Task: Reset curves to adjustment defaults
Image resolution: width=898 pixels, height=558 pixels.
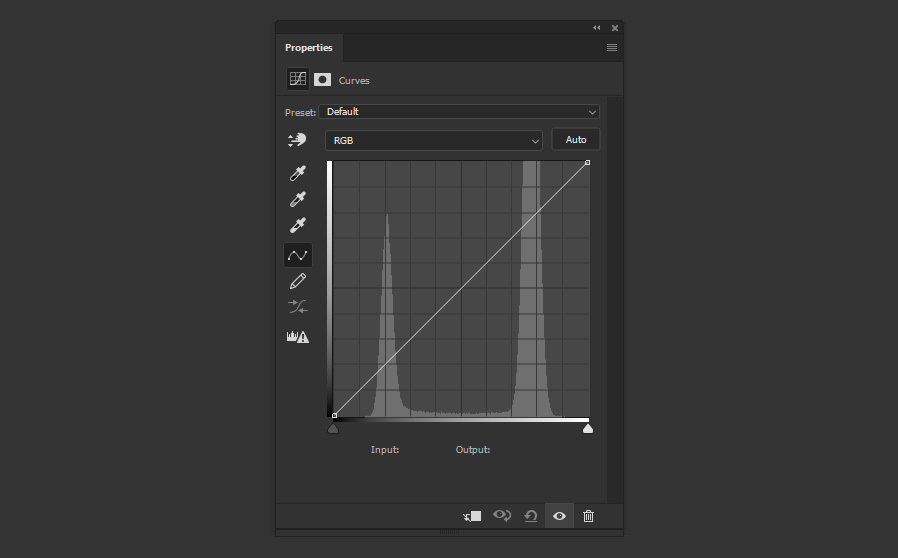Action: point(531,516)
